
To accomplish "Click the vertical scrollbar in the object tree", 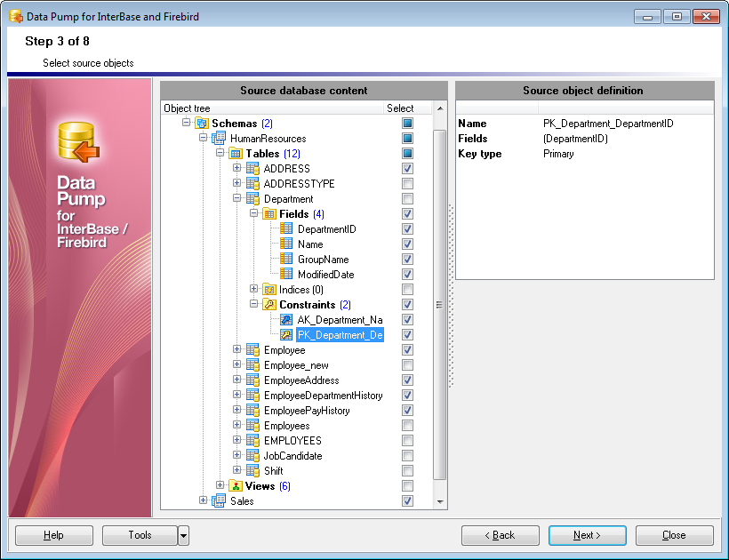I will 438,304.
